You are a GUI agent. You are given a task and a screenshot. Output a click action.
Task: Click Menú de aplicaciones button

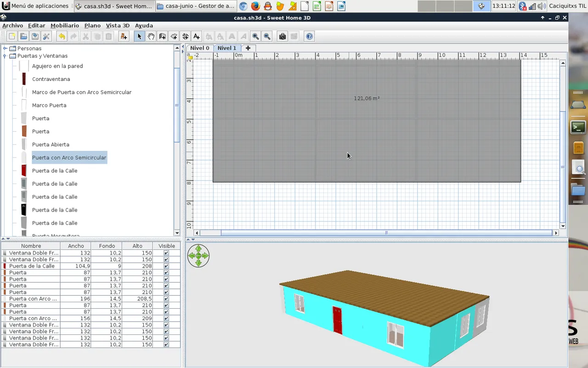(36, 6)
